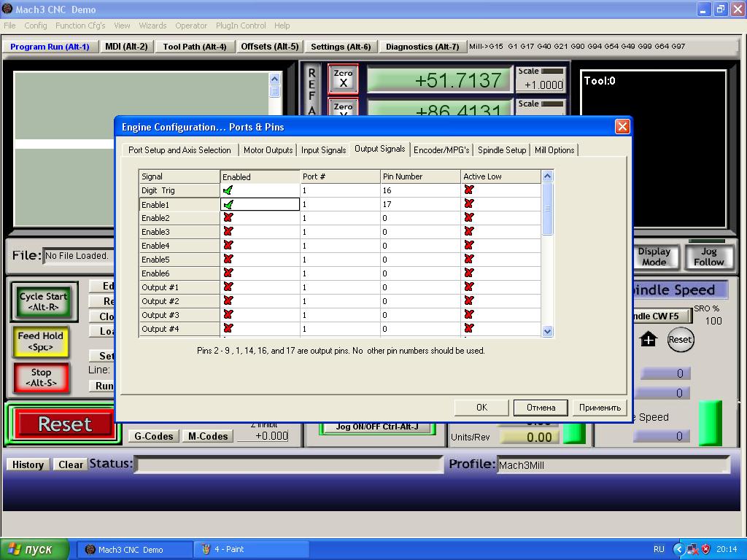Enable the Enable3 signal
The image size is (747, 560).
pyautogui.click(x=228, y=231)
